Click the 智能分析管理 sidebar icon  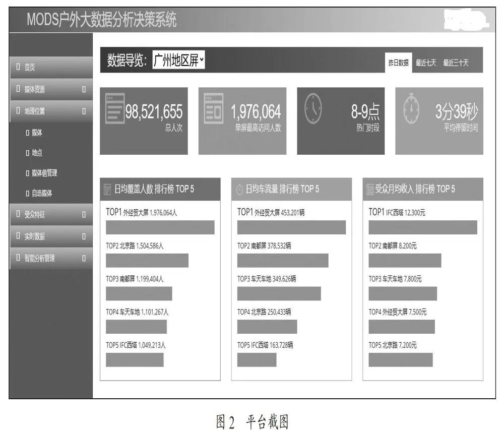pos(18,258)
